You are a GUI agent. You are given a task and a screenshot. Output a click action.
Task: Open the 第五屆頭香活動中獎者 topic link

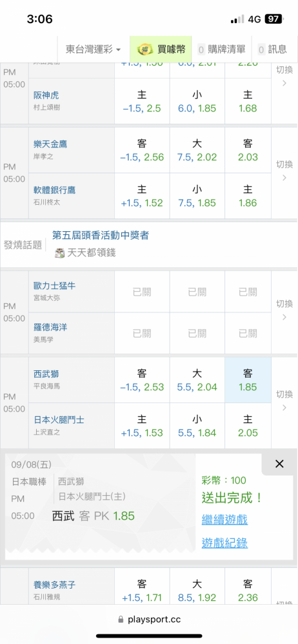101,235
